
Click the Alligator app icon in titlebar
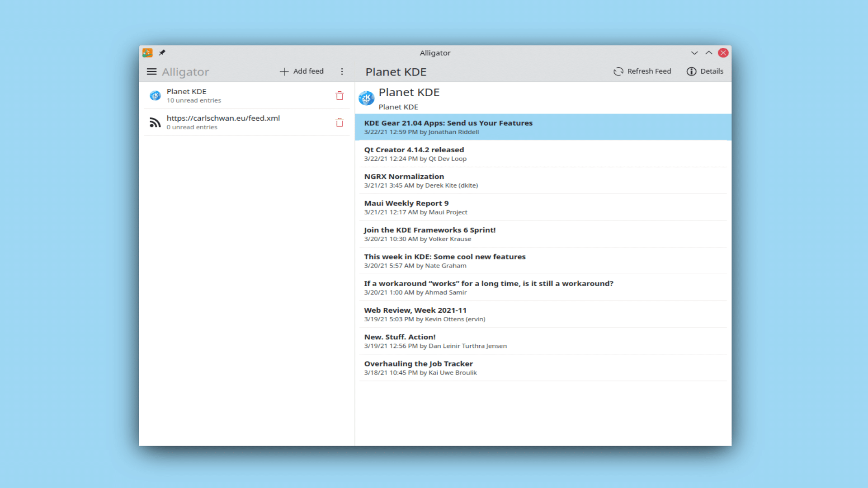pyautogui.click(x=147, y=53)
